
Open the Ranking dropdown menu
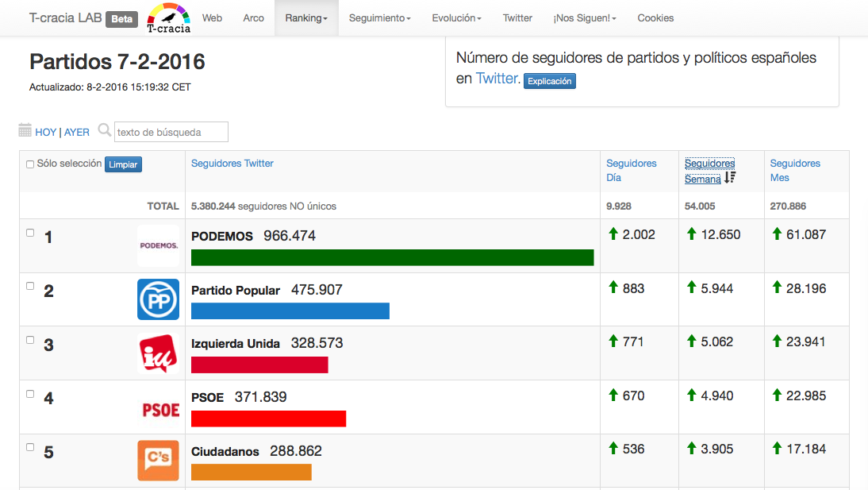pos(306,17)
